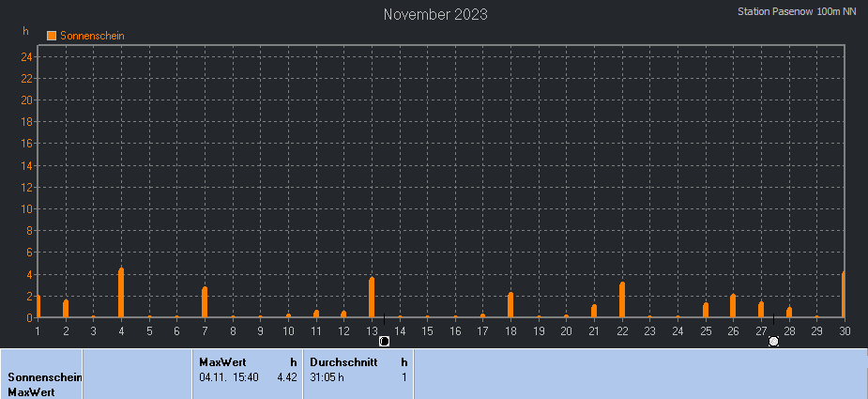Click the Sonnenschein MaxWert row label
Image resolution: width=868 pixels, height=399 pixels.
(x=45, y=385)
